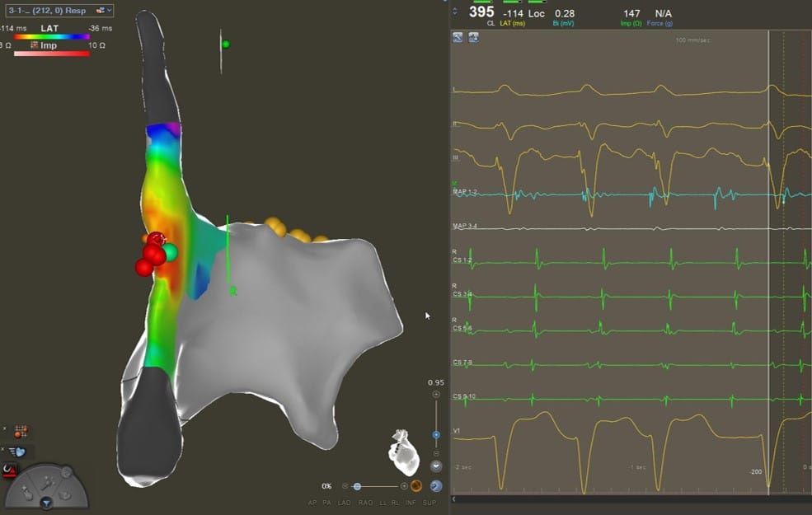Click the chevron arrow in the map selector box
The image size is (812, 515).
click(x=110, y=10)
